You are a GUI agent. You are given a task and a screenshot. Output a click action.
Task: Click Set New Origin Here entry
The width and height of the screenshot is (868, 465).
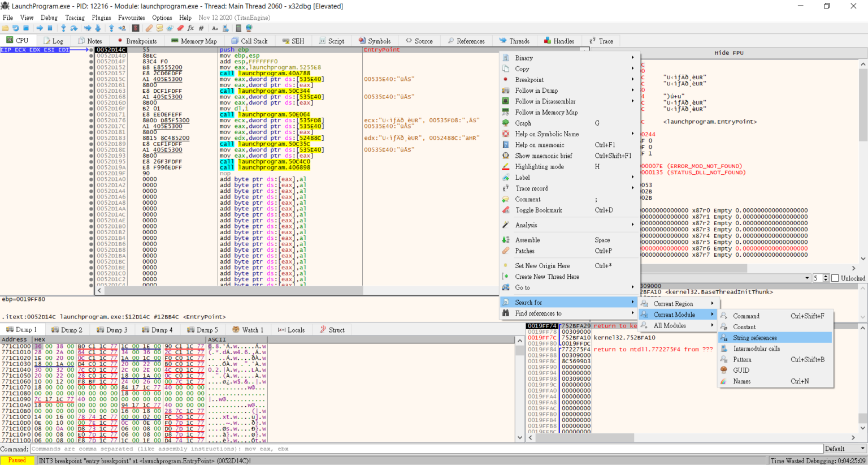click(569, 266)
